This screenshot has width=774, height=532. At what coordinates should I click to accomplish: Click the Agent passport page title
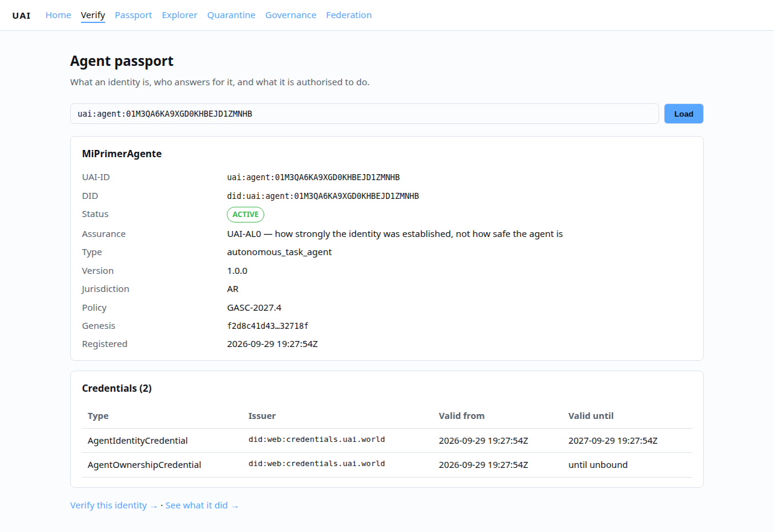[122, 61]
